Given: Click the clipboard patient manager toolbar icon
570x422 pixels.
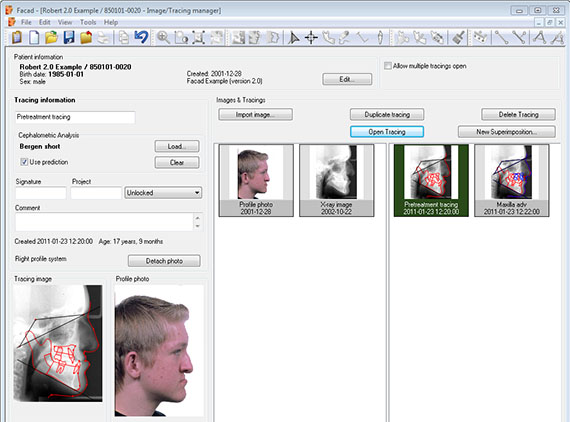Looking at the screenshot, I should (x=17, y=37).
